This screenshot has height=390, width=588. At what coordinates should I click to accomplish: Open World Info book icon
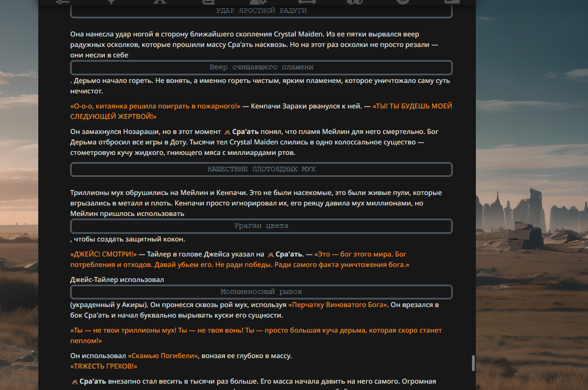(x=208, y=1)
